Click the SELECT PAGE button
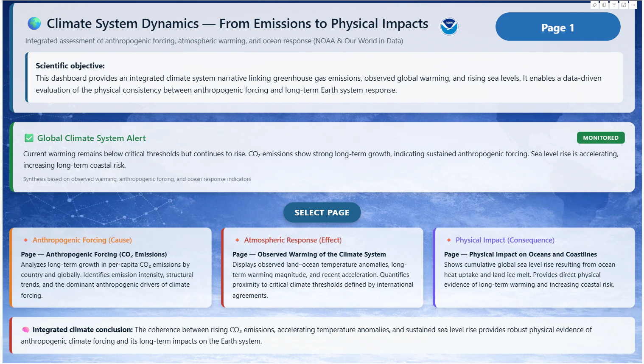This screenshot has width=644, height=364. click(x=322, y=212)
